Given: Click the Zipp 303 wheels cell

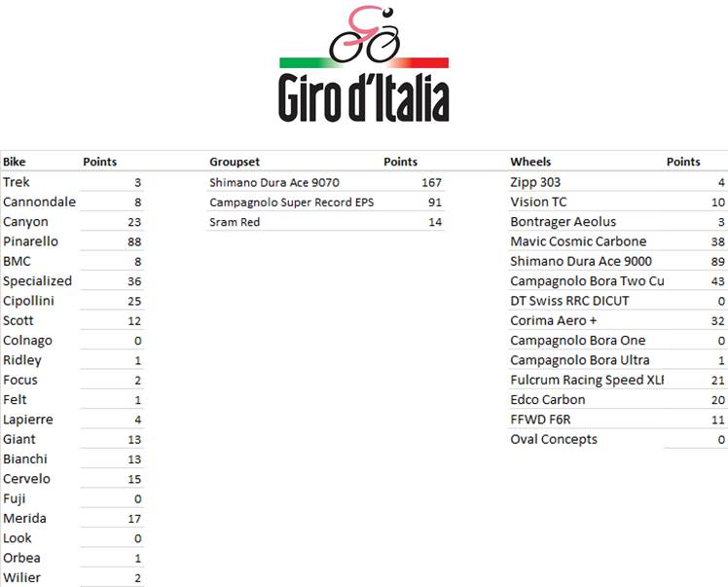Looking at the screenshot, I should (535, 182).
